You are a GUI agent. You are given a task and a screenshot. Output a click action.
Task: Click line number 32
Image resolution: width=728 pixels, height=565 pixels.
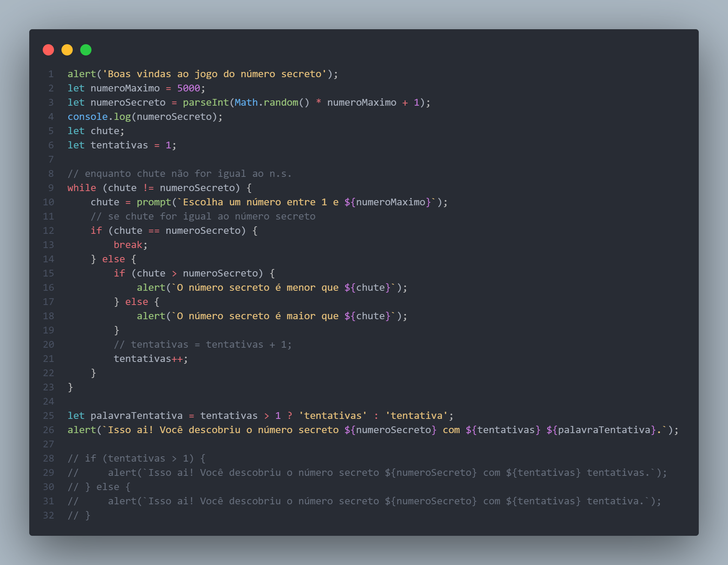pos(48,515)
